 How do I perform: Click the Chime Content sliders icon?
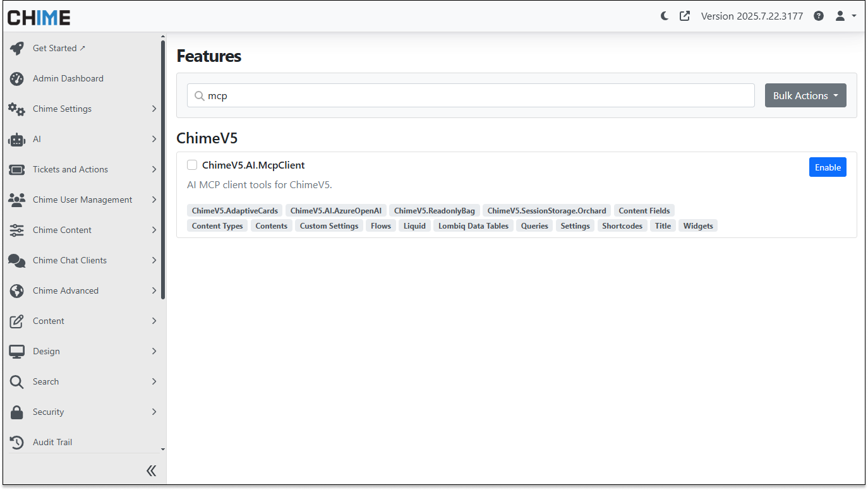pos(17,230)
